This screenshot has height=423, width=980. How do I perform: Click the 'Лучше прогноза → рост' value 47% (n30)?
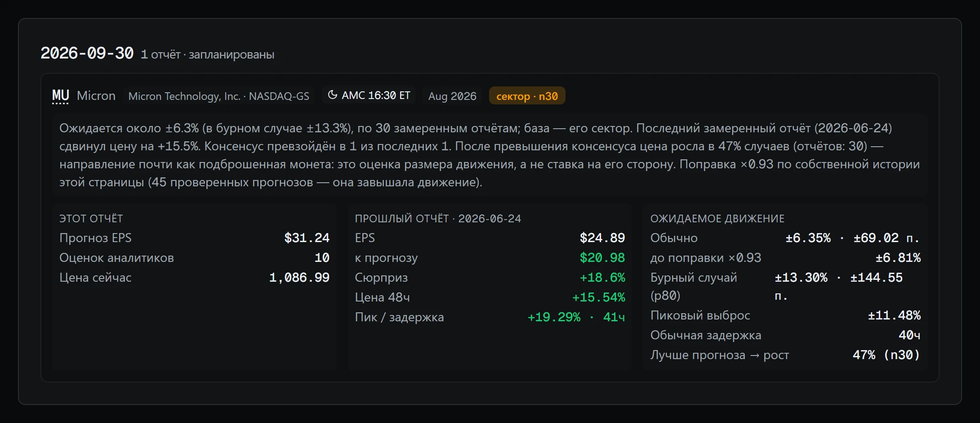[886, 355]
